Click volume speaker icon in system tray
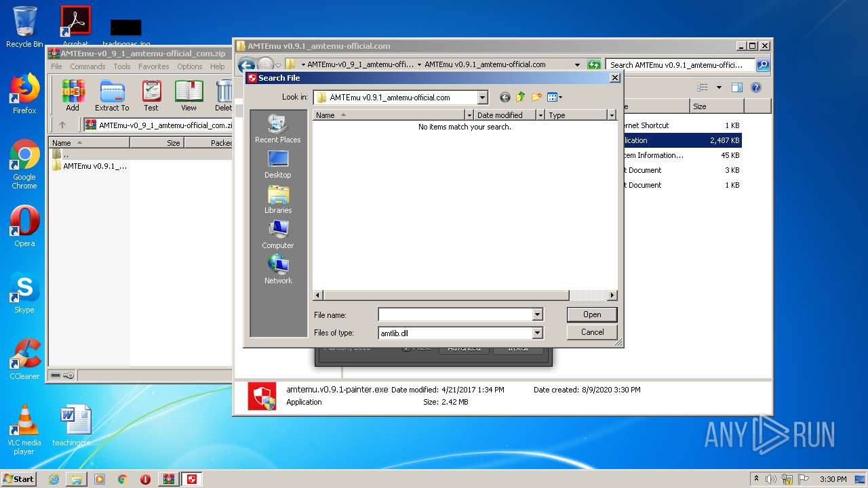Image resolution: width=868 pixels, height=488 pixels. click(x=771, y=479)
